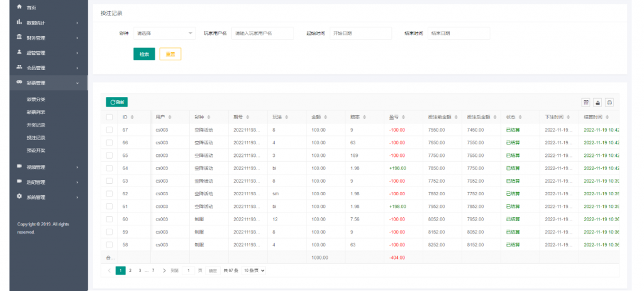Open the 10 条/页 page size dropdown
The image size is (644, 291).
click(254, 270)
